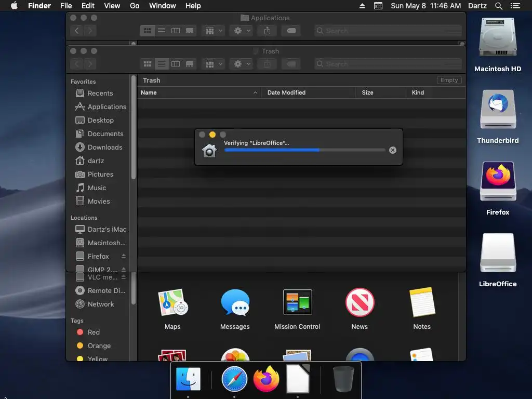The image size is (532, 399).
Task: Select LibreOffice disk image on desktop
Action: coord(498,253)
